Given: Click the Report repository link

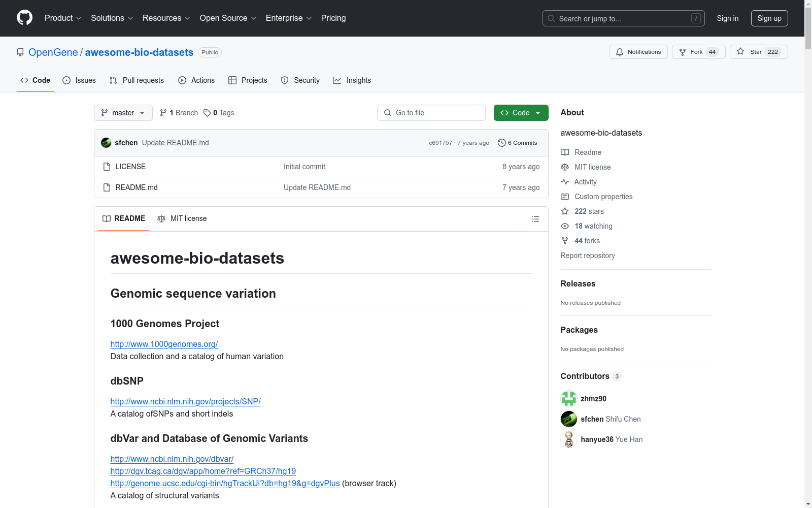Looking at the screenshot, I should [588, 256].
